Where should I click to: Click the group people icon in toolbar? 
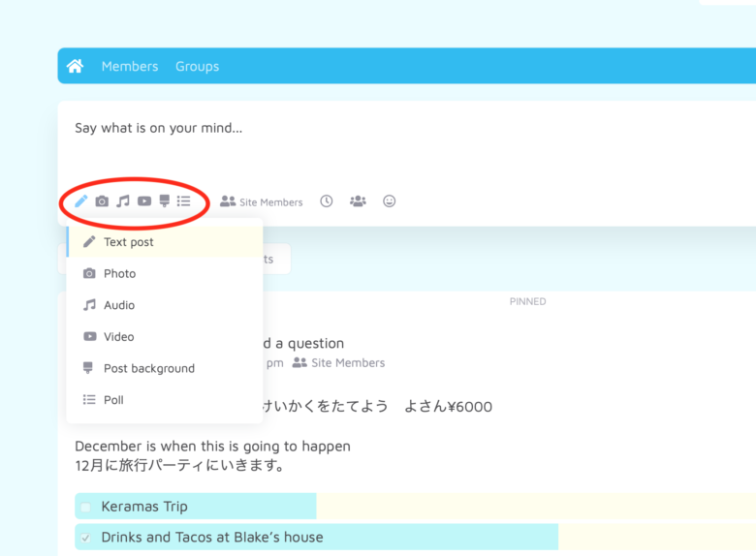358,201
